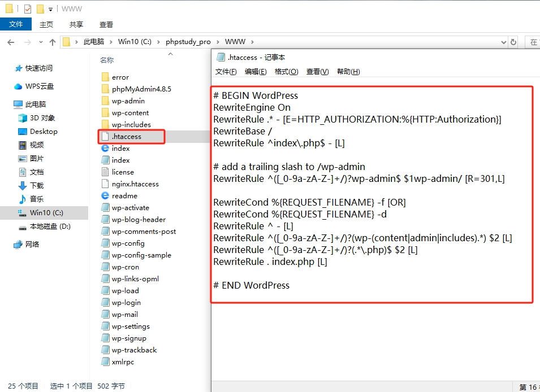Select the wp-config-sample file icon

(x=105, y=255)
